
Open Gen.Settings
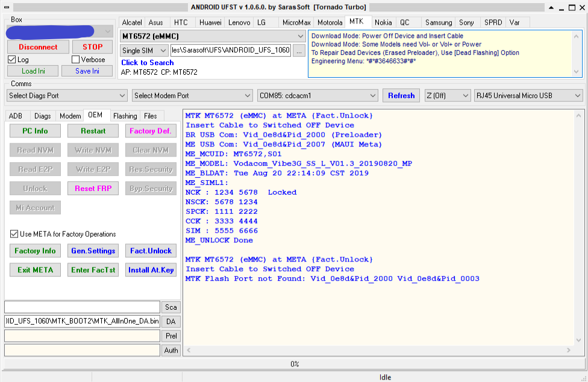tap(93, 251)
